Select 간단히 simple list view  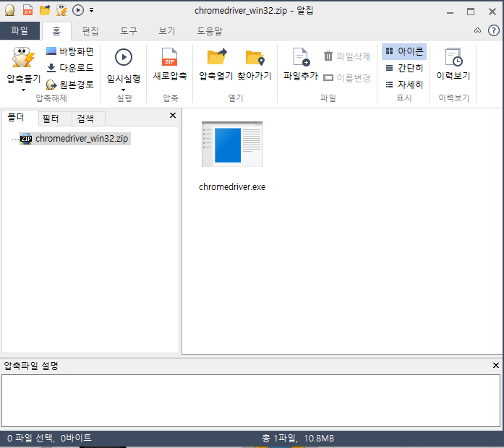click(x=404, y=68)
